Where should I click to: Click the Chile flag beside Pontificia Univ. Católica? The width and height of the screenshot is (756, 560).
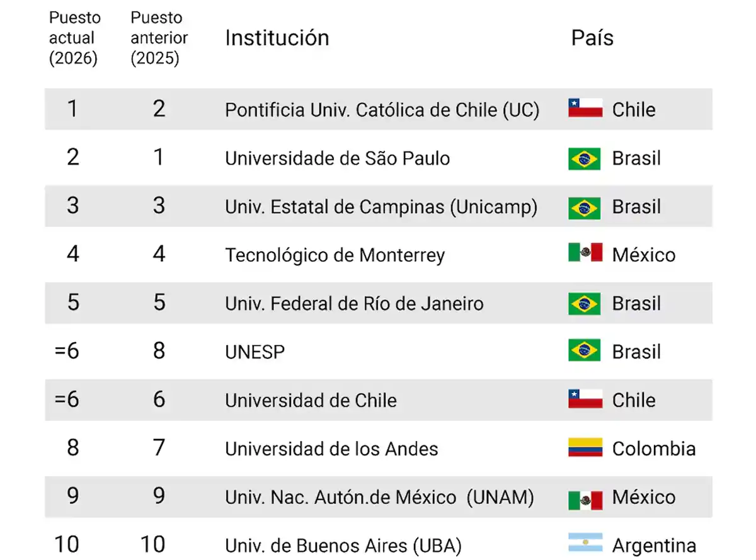click(x=585, y=108)
